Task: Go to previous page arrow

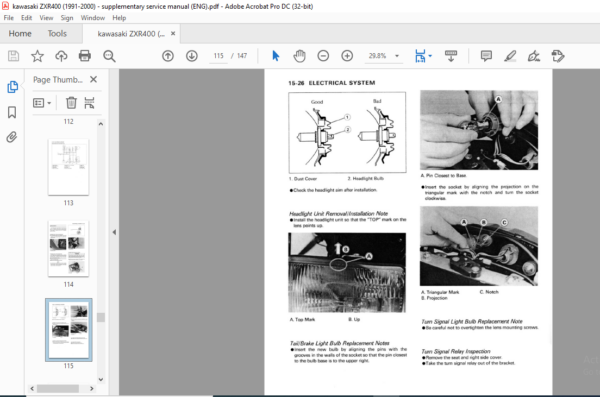Action: (x=168, y=56)
